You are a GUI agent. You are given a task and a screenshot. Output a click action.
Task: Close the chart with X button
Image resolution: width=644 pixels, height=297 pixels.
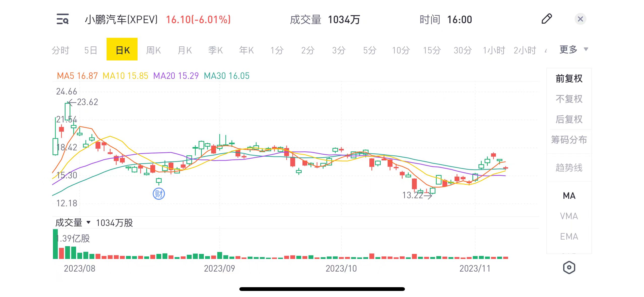580,19
